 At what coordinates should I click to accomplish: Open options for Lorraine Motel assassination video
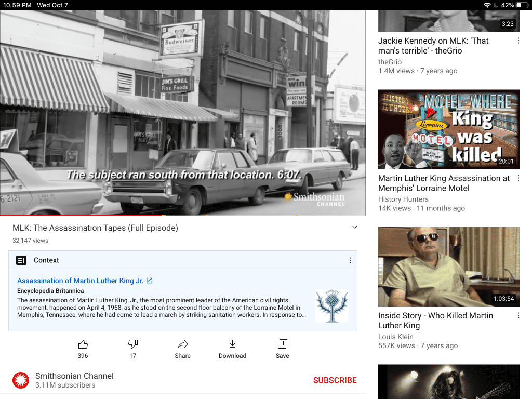pyautogui.click(x=518, y=178)
